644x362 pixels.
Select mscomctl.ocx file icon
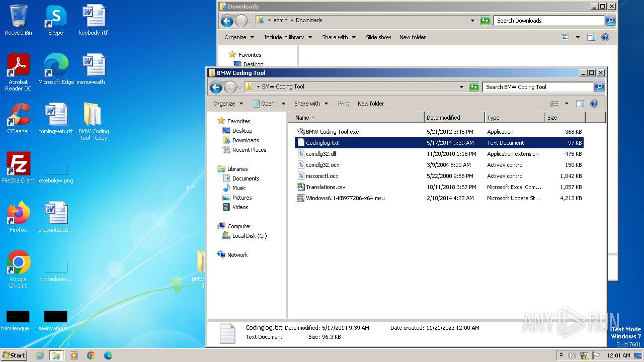click(x=300, y=176)
